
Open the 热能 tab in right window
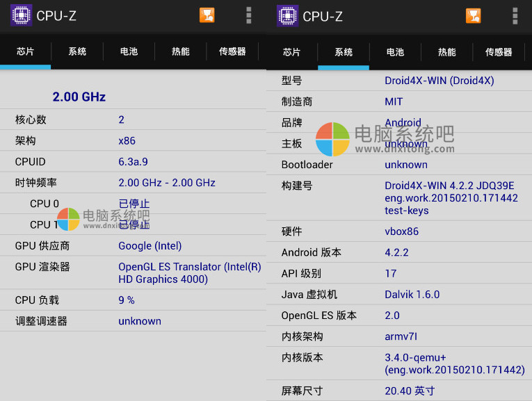(447, 52)
